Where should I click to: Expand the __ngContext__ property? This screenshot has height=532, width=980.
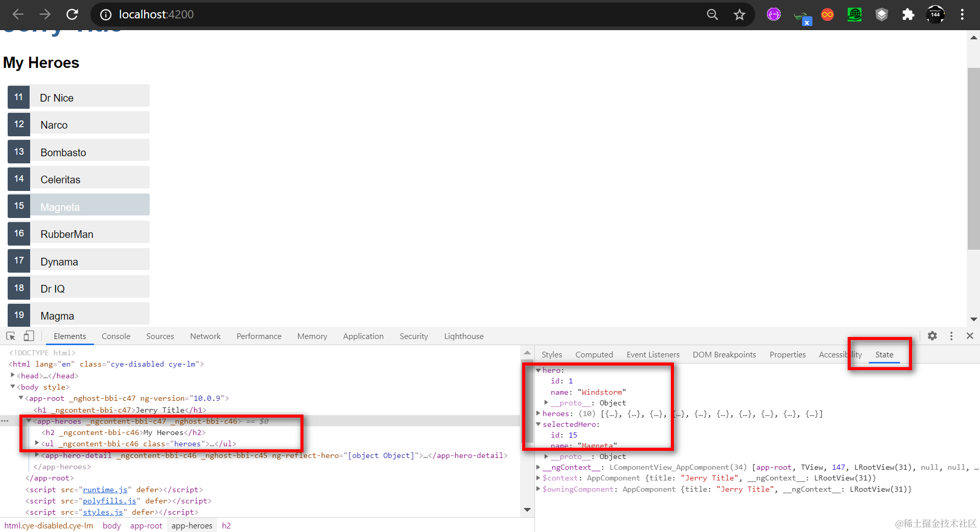point(538,467)
